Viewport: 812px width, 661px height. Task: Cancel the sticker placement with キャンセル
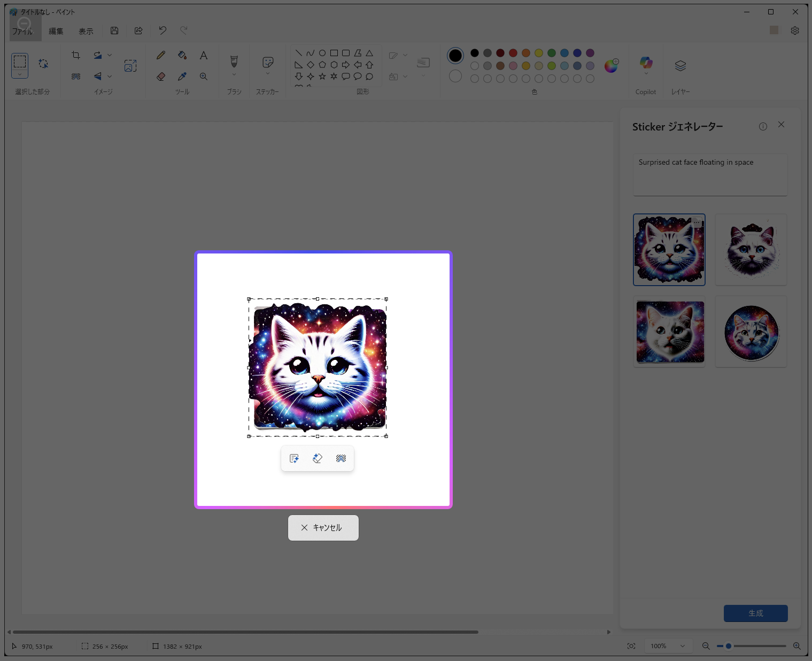point(323,527)
